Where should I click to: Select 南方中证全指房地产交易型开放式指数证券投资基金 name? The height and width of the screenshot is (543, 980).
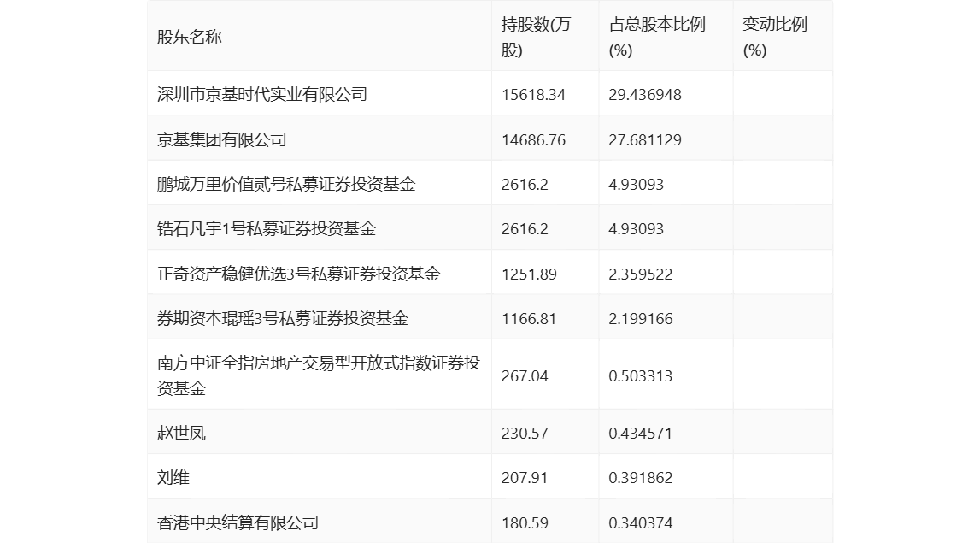[319, 375]
